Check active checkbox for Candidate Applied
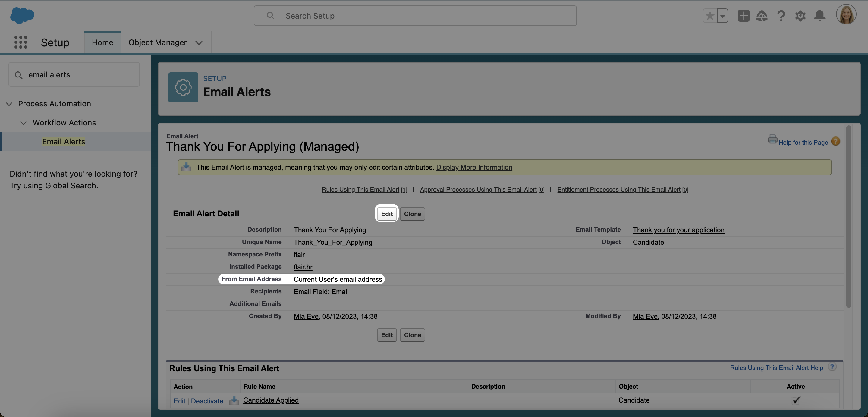 [795, 400]
